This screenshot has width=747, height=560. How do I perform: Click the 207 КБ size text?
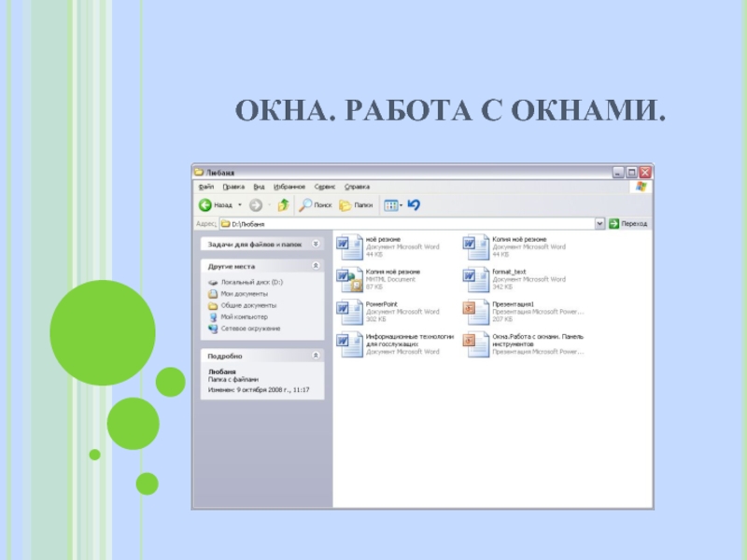pyautogui.click(x=502, y=319)
